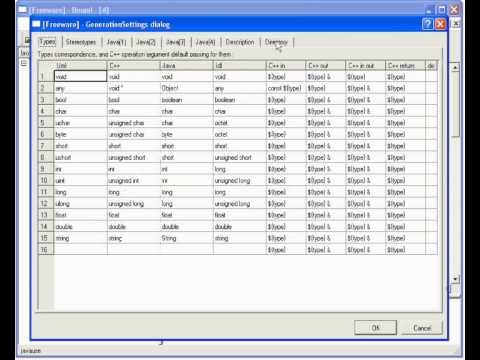The width and height of the screenshot is (480, 360).
Task: Open the Stereotypes tab
Action: (81, 42)
